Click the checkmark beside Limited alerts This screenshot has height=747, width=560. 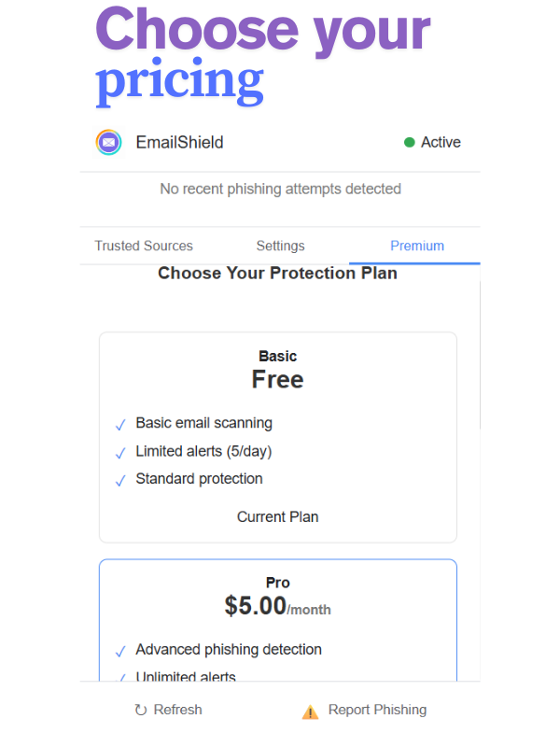tap(120, 453)
